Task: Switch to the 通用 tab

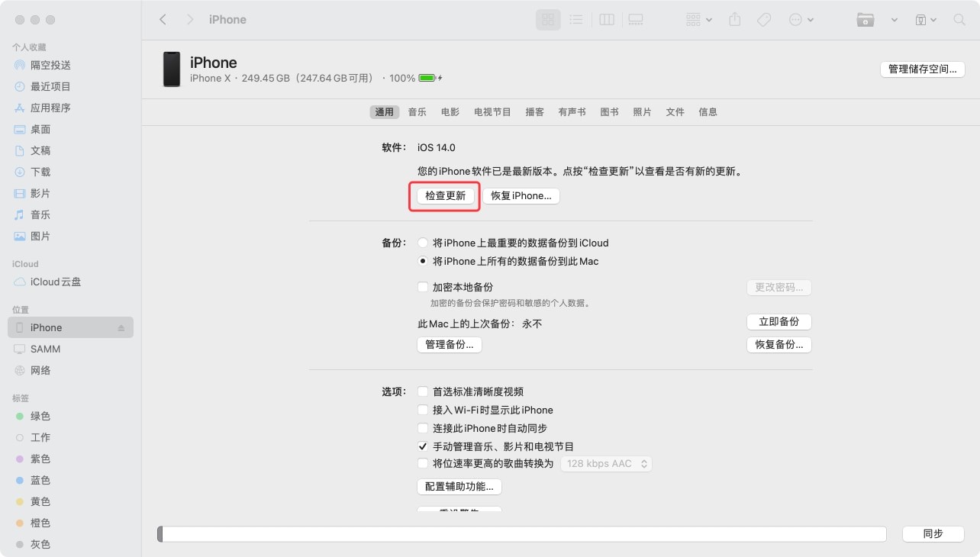Action: click(x=384, y=111)
